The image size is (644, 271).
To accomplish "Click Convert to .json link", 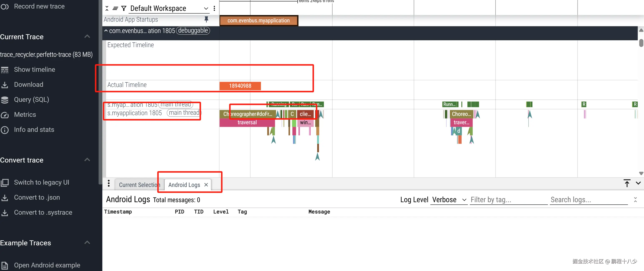I will 37,197.
